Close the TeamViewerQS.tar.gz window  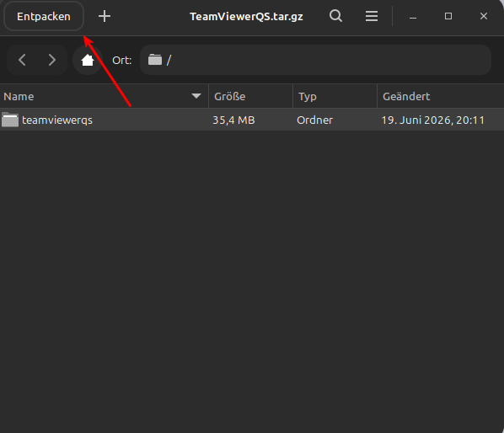point(484,16)
